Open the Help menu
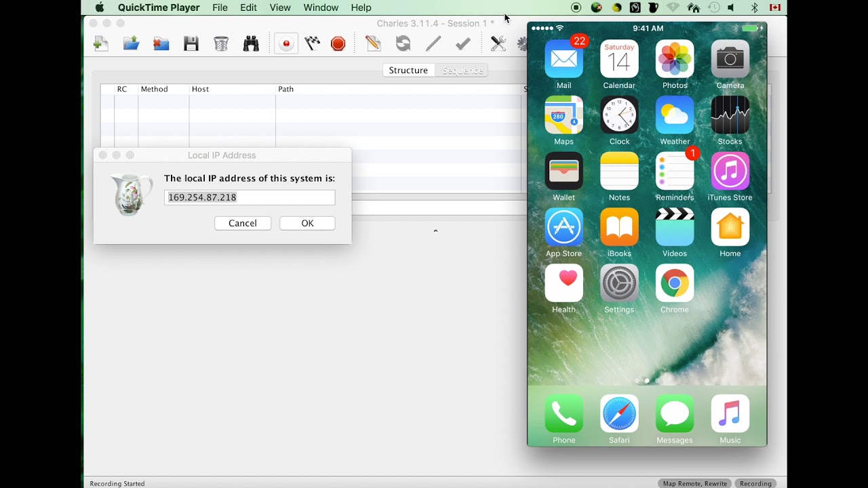868x488 pixels. coord(361,7)
